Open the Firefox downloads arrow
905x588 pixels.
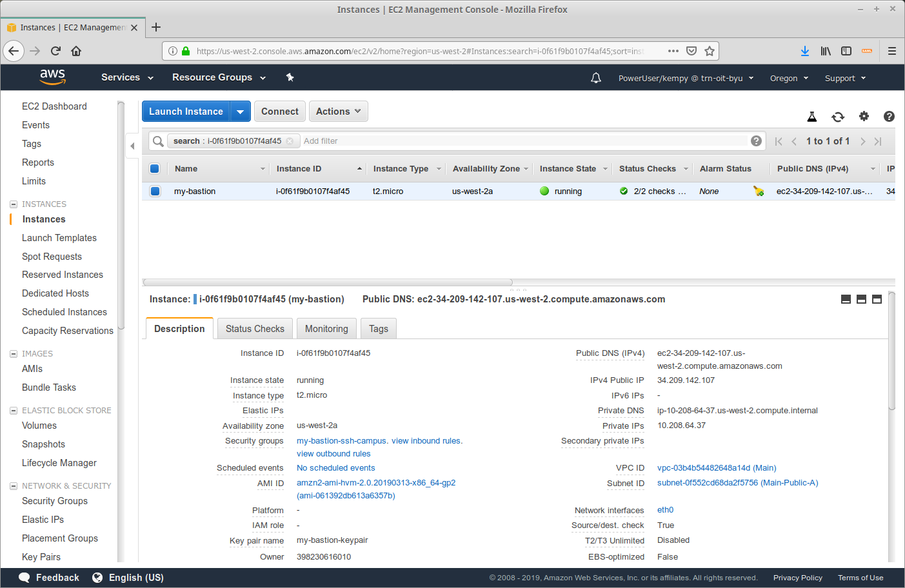tap(805, 51)
